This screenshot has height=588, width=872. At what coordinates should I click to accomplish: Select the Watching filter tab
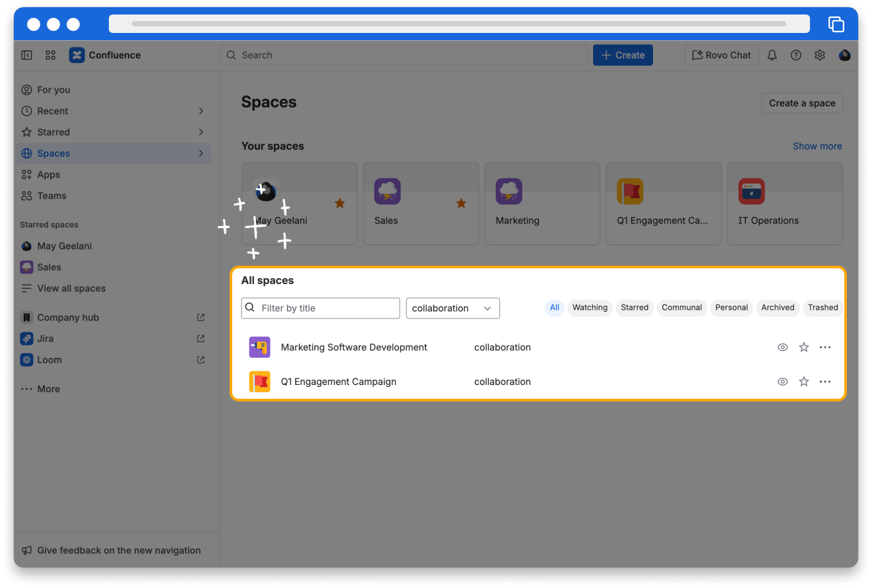tap(590, 308)
